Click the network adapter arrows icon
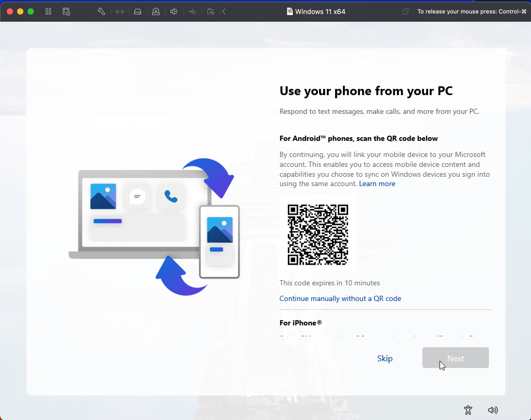531x420 pixels. coord(120,11)
